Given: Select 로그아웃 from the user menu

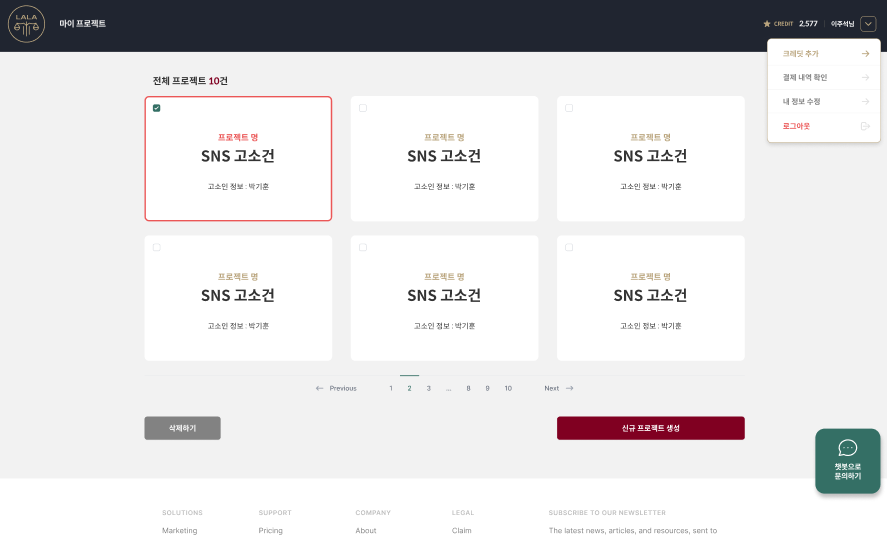Looking at the screenshot, I should coord(797,126).
